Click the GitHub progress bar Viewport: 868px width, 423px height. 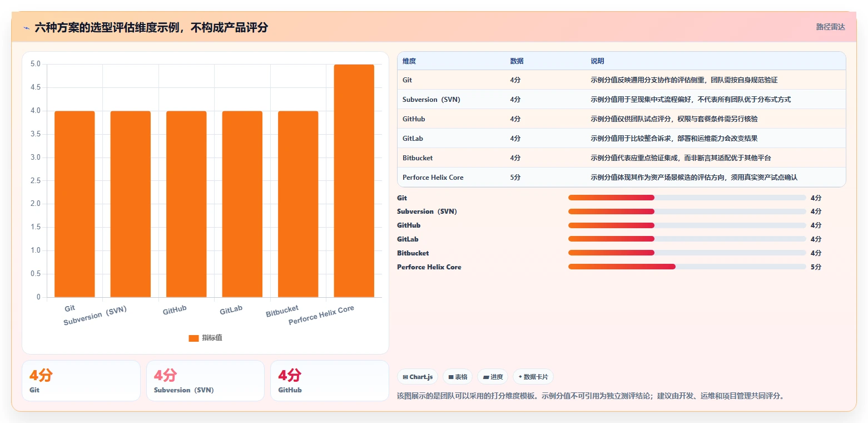pos(687,225)
